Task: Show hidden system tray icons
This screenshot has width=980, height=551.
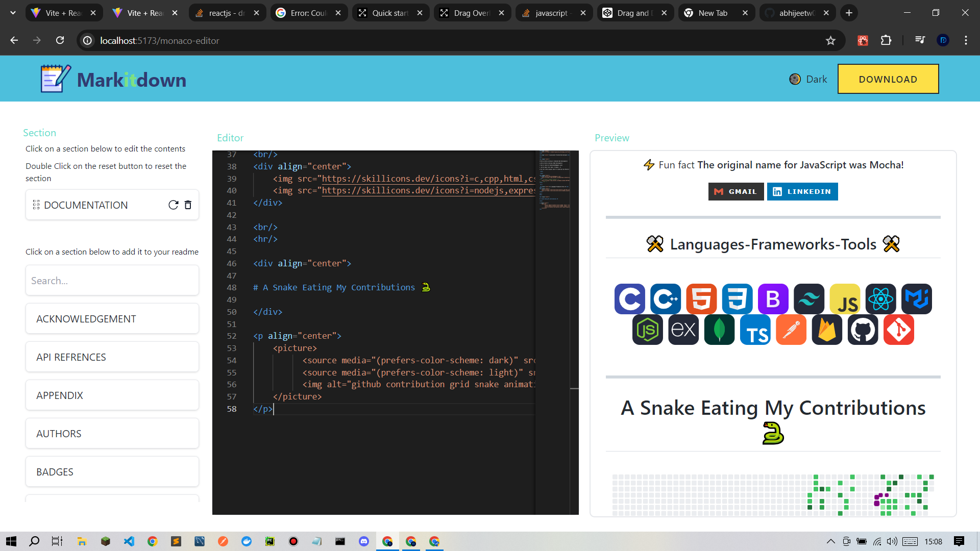Action: [830, 541]
